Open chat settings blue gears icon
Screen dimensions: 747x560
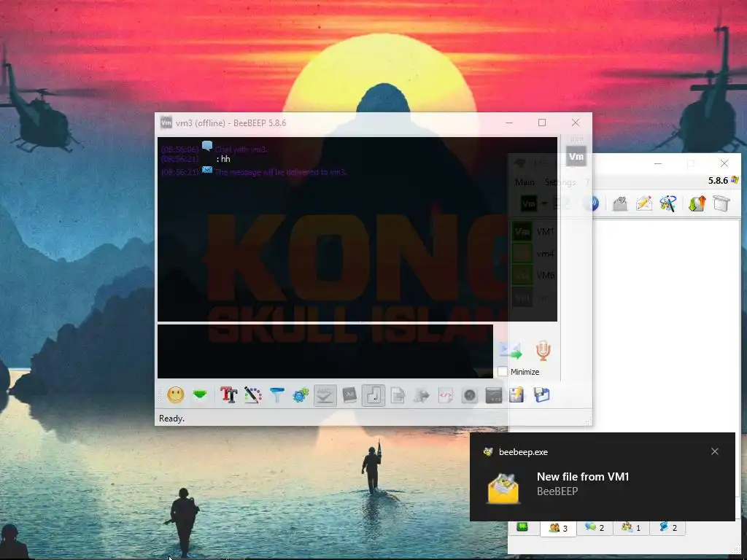point(301,394)
